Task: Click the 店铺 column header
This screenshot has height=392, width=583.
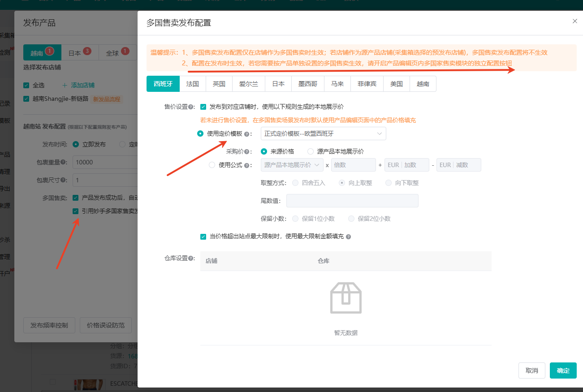Action: [212, 261]
